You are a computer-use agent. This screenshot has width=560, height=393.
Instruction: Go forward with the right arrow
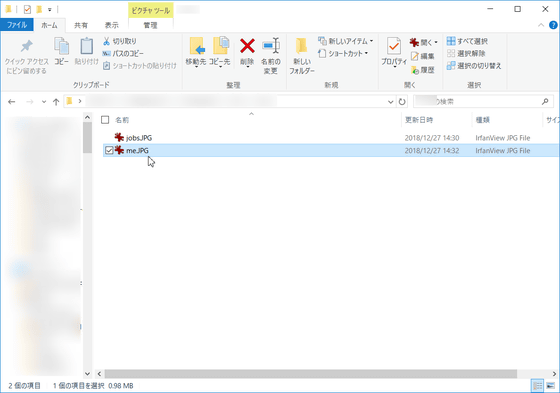pyautogui.click(x=30, y=102)
